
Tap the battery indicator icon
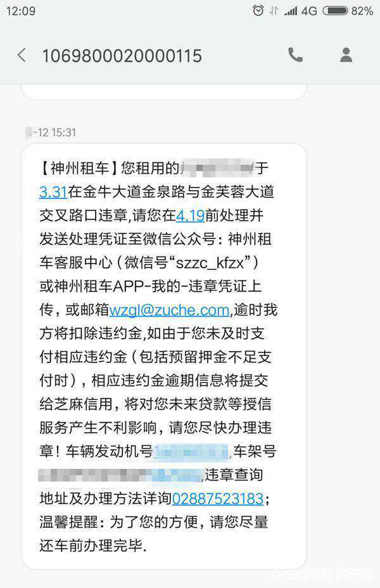(335, 11)
